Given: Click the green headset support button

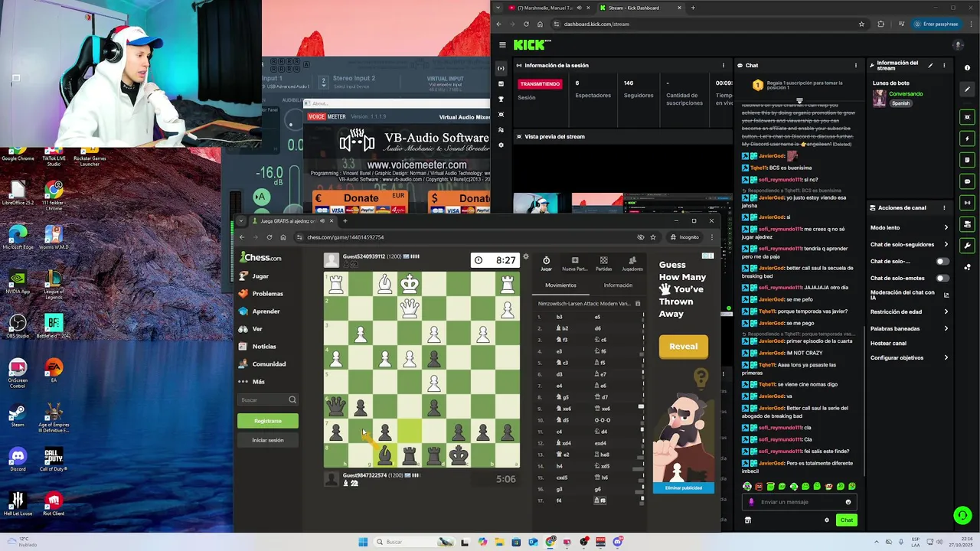Looking at the screenshot, I should [962, 515].
